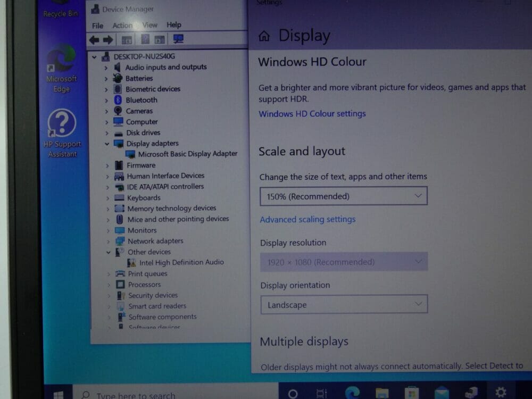Open the View menu in Device Manager
Screen dimensions: 532x399
[149, 25]
